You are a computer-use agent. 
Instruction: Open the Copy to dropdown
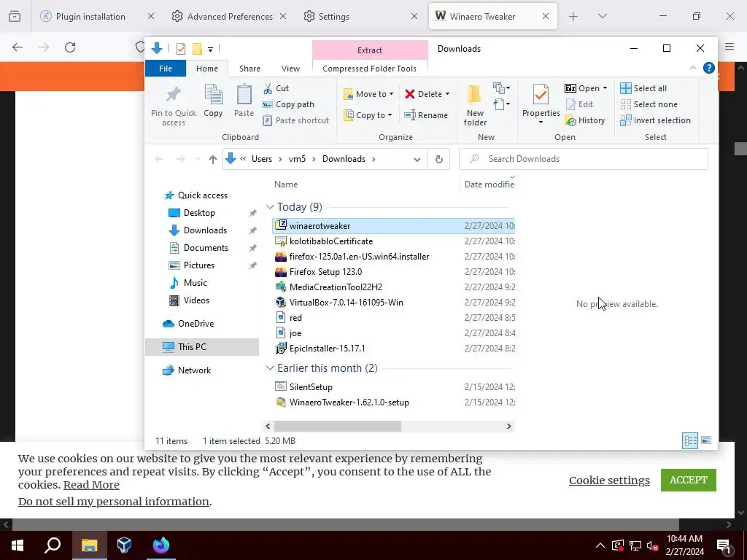(x=368, y=114)
